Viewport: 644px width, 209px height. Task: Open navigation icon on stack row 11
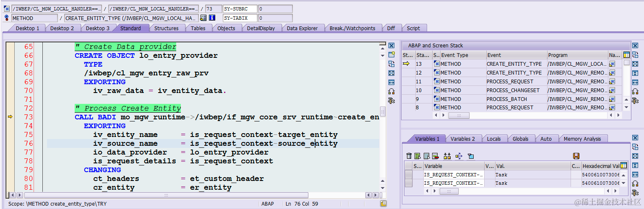click(612, 82)
